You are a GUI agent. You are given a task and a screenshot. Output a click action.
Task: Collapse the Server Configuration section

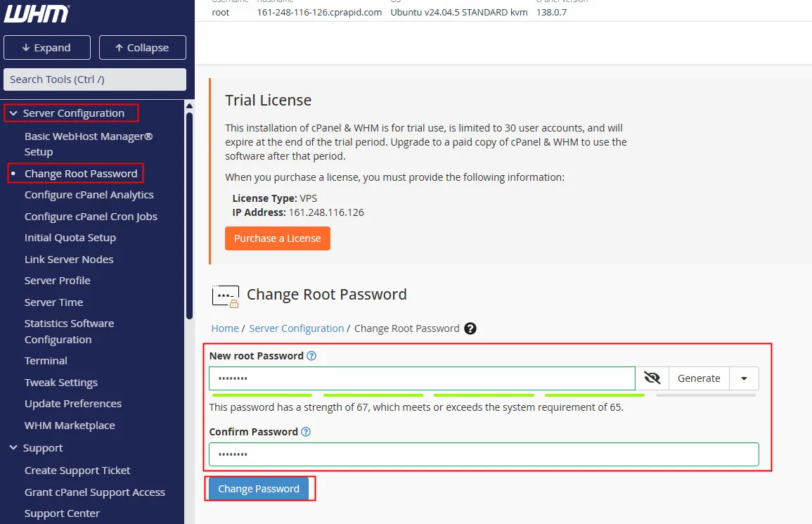13,113
